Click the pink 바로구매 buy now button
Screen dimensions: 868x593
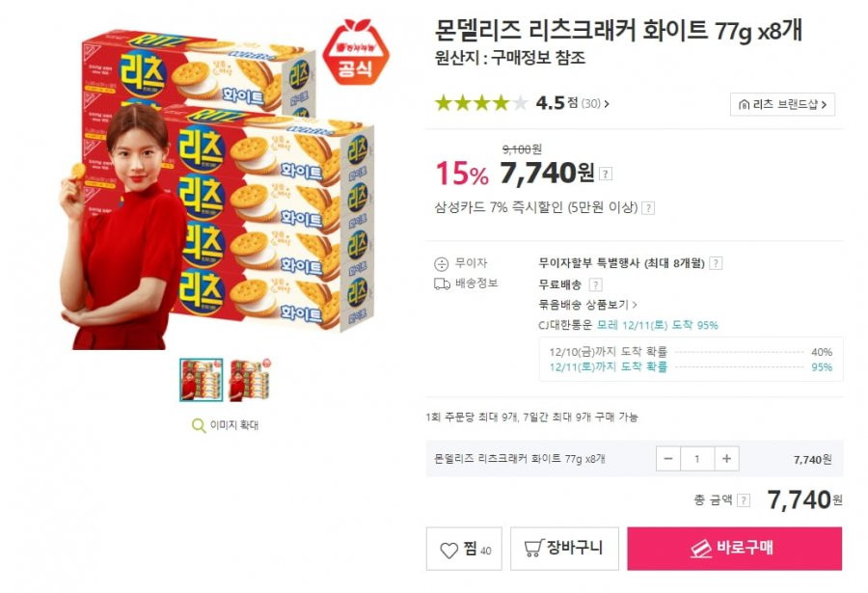click(x=735, y=549)
